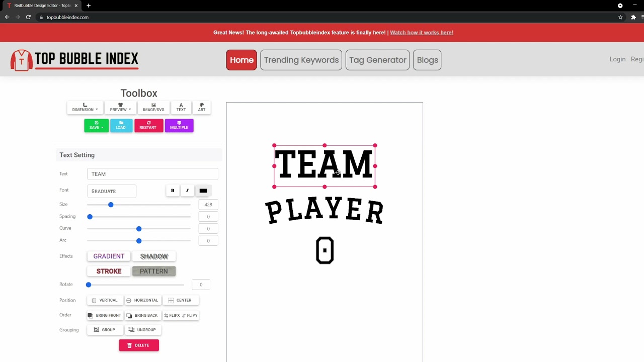
Task: Click the Curve slider handle
Action: (139, 229)
